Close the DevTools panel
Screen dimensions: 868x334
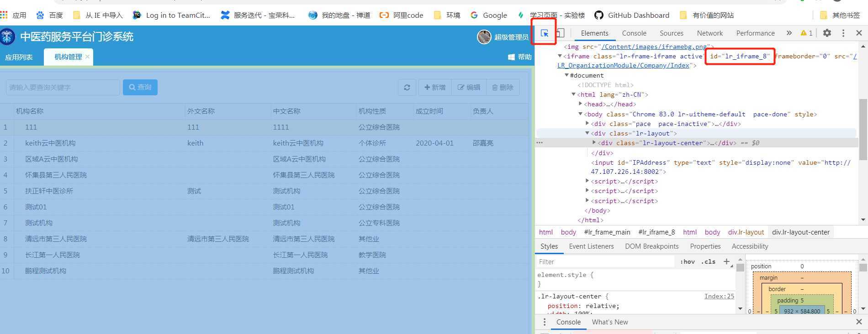point(859,33)
